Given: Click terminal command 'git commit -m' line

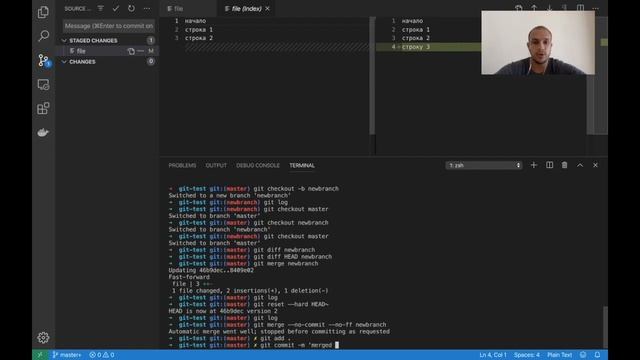Looking at the screenshot, I should 253,345.
